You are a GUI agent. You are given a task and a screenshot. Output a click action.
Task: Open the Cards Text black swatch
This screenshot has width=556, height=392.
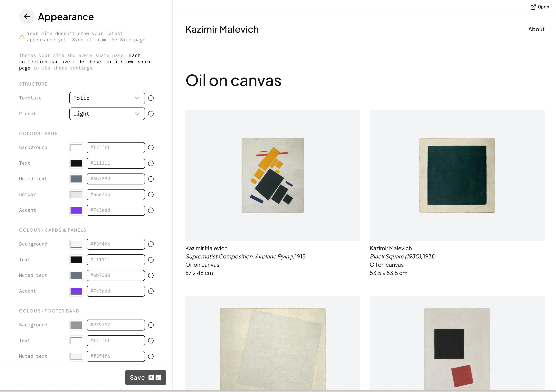[76, 260]
